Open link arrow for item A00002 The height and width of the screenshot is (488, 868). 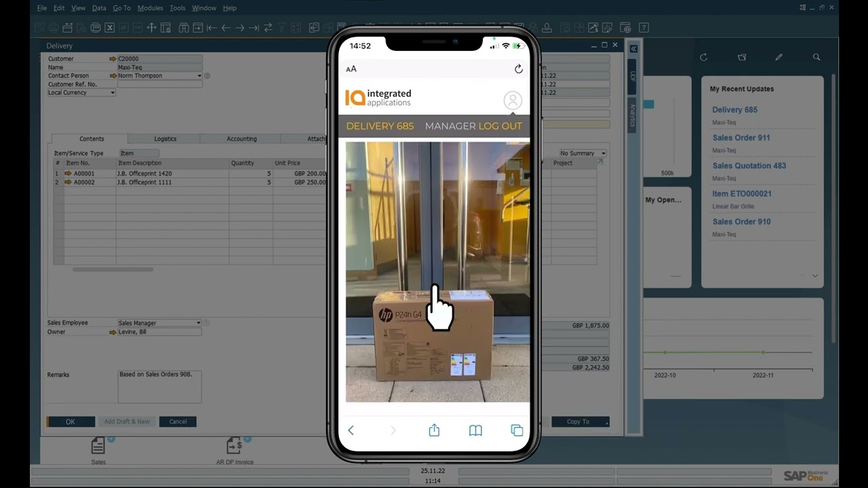(68, 182)
